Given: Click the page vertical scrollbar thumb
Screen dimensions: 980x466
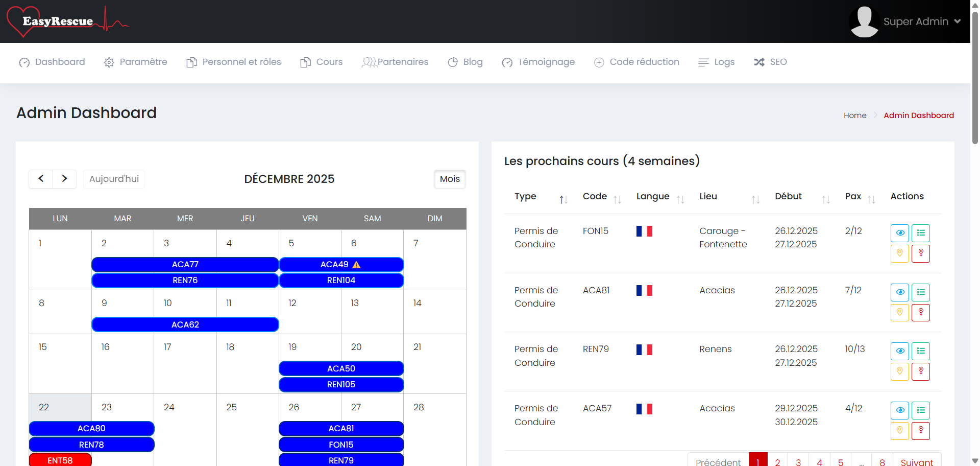Looking at the screenshot, I should click(x=975, y=77).
